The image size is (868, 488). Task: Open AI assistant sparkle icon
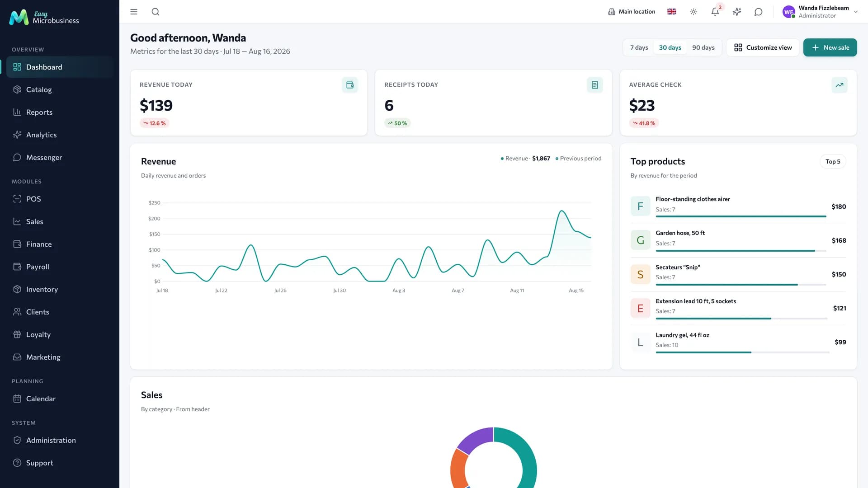coord(737,12)
